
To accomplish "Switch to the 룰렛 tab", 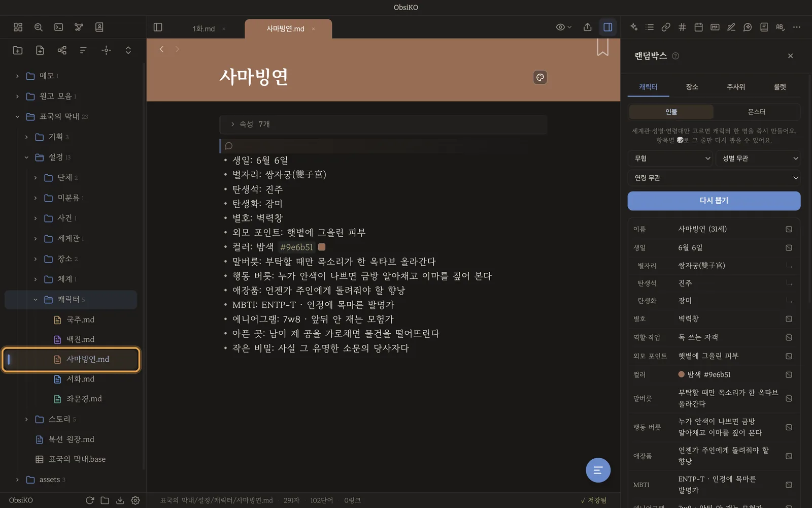I will [x=780, y=87].
